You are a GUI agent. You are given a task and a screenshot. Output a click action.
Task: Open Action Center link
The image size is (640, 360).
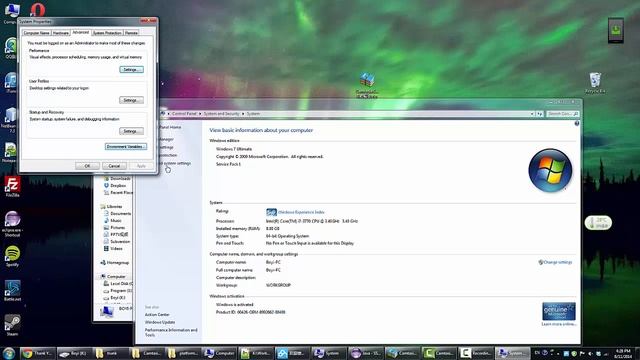pos(157,315)
